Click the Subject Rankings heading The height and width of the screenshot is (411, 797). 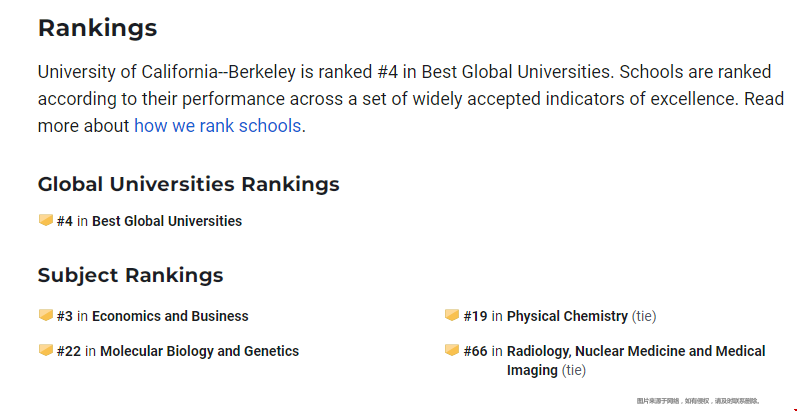pyautogui.click(x=130, y=275)
